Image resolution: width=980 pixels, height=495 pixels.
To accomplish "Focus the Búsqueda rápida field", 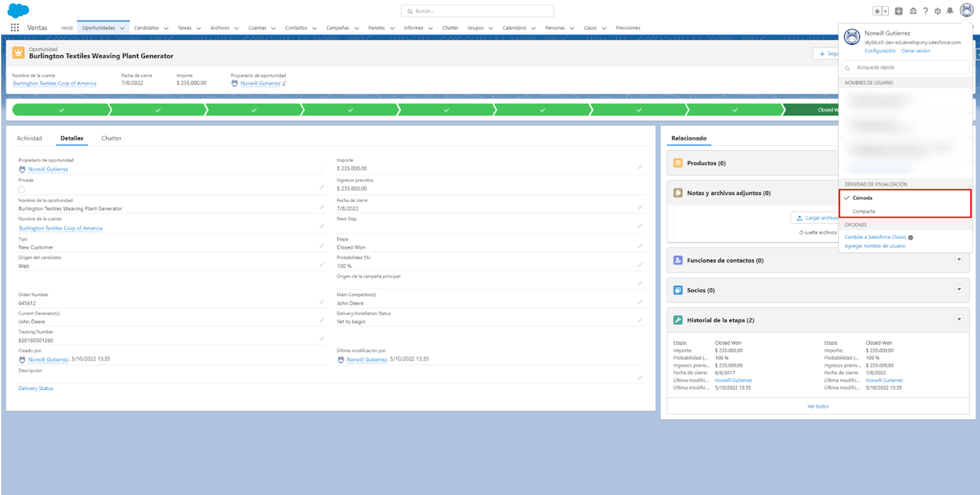I will coord(905,67).
